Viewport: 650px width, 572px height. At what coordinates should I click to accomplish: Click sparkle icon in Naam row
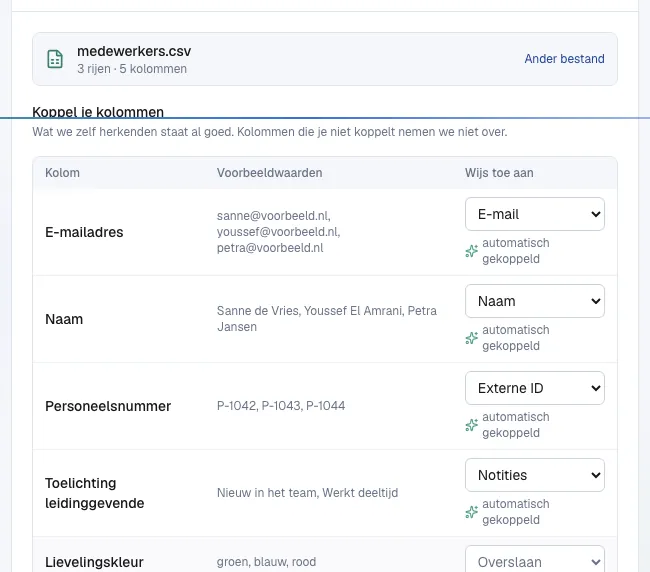pos(471,338)
